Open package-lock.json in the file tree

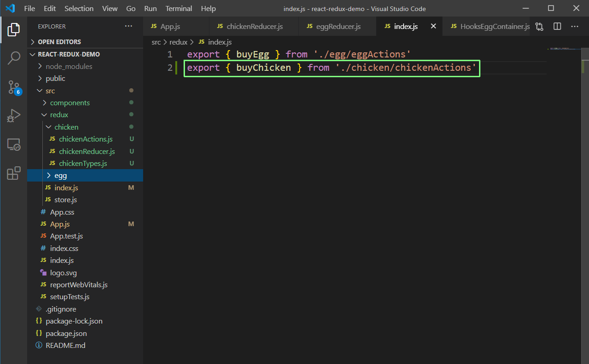[x=85, y=321]
